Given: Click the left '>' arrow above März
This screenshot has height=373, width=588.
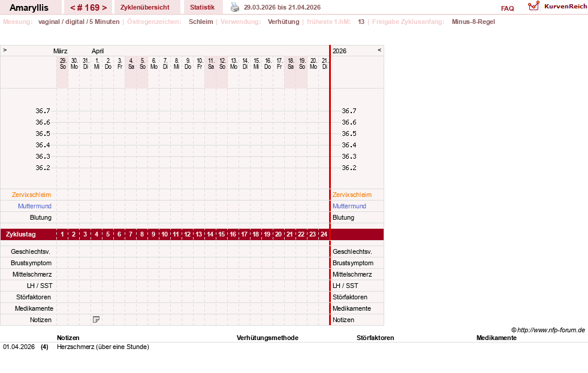Looking at the screenshot, I should [x=5, y=50].
